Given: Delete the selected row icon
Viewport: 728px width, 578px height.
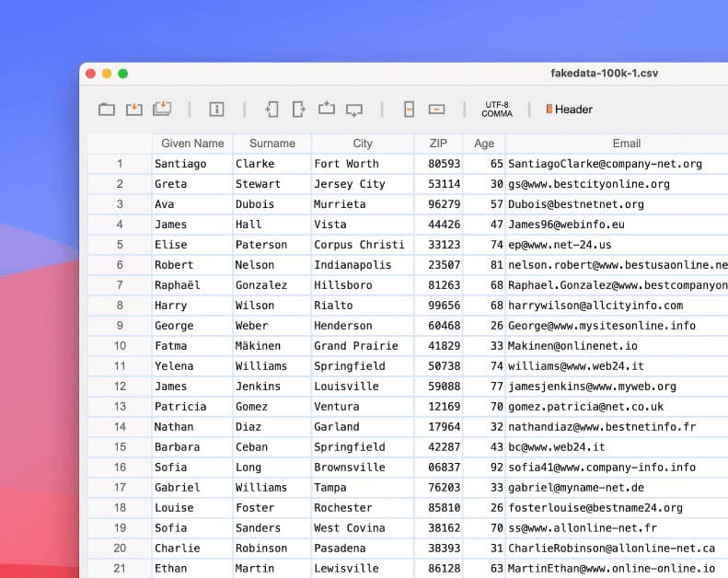Looking at the screenshot, I should tap(436, 110).
